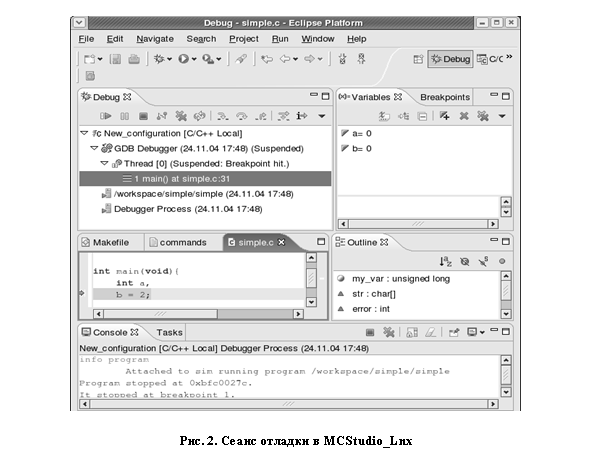This screenshot has height=472, width=592.
Task: Switch to the Breakpoints tab
Action: click(x=445, y=97)
